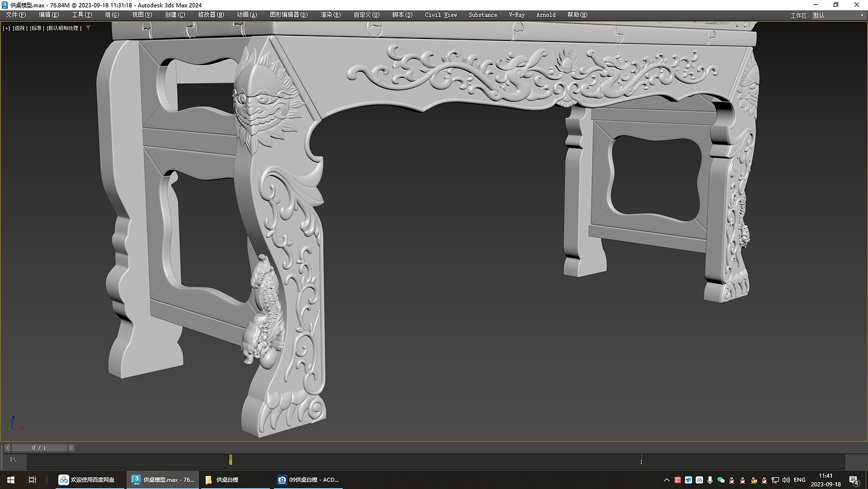Click the Windows Start button
Screen dimensions: 868x489
[11, 480]
